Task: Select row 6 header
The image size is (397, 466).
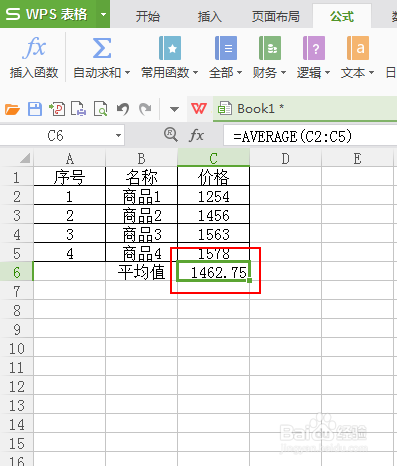Action: click(x=16, y=272)
